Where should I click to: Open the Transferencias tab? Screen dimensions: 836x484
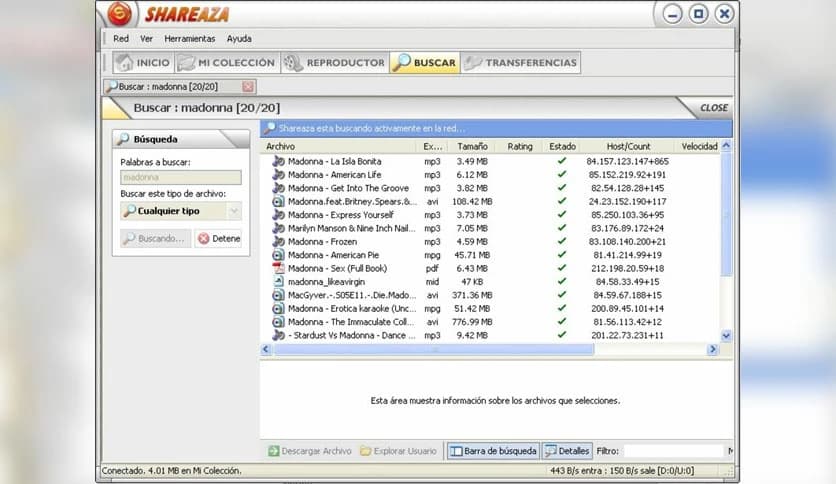tap(520, 62)
